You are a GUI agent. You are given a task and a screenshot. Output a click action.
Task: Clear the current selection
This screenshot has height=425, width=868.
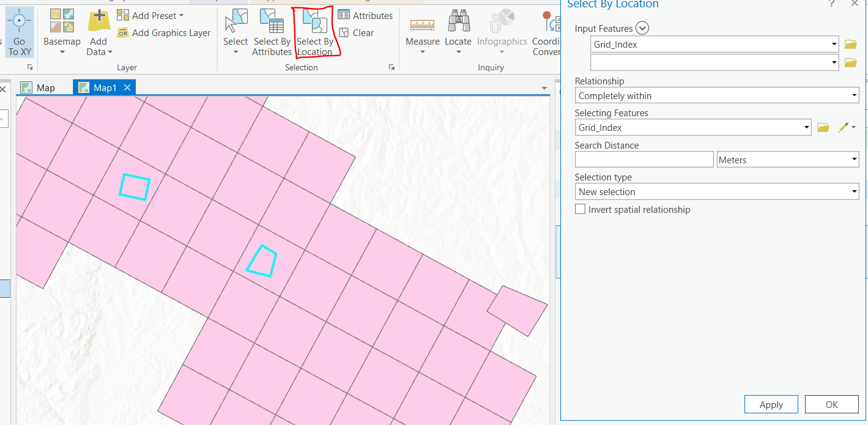point(358,33)
